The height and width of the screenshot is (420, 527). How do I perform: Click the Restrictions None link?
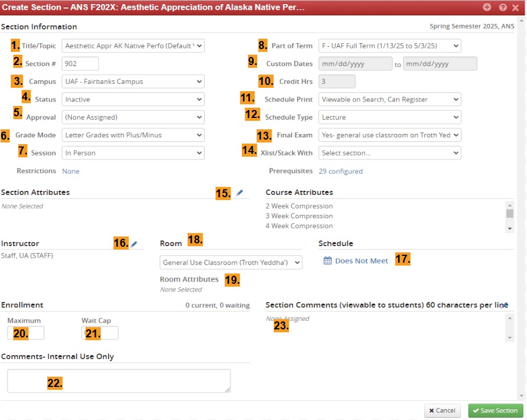[71, 171]
